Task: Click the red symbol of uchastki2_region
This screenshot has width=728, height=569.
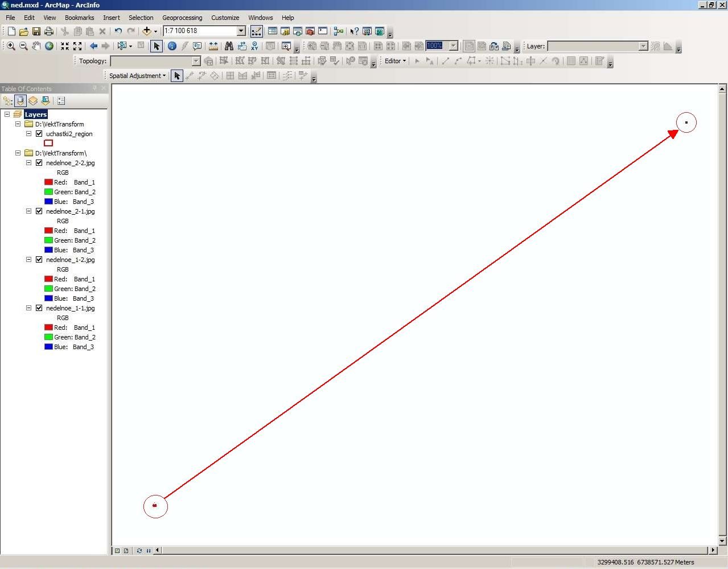Action: pos(48,143)
